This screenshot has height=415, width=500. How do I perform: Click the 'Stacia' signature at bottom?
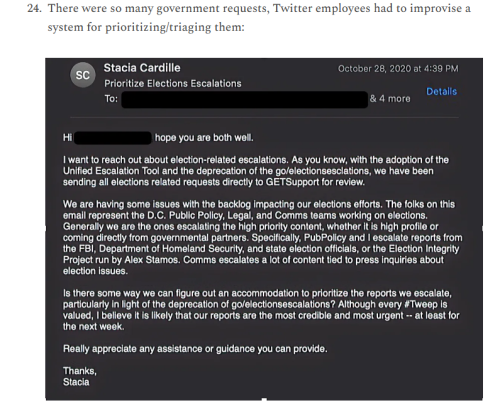[76, 382]
